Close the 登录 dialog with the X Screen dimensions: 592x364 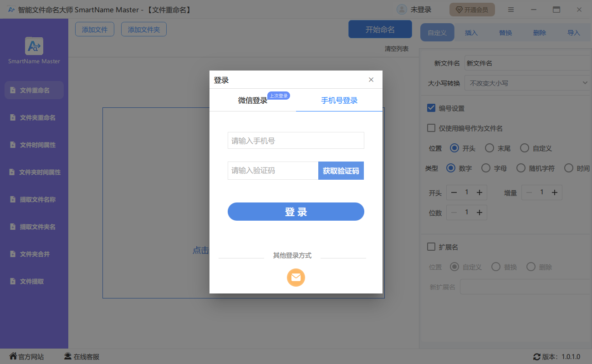(x=371, y=80)
